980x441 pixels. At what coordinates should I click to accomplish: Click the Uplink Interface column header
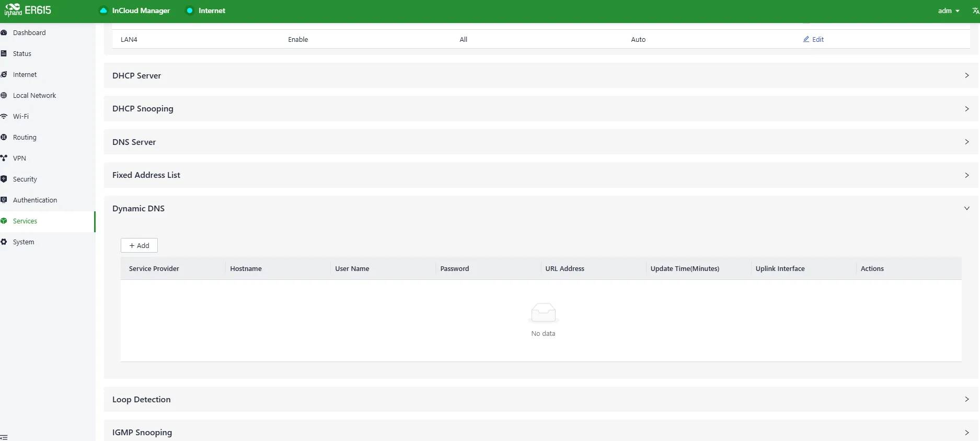[x=780, y=268]
